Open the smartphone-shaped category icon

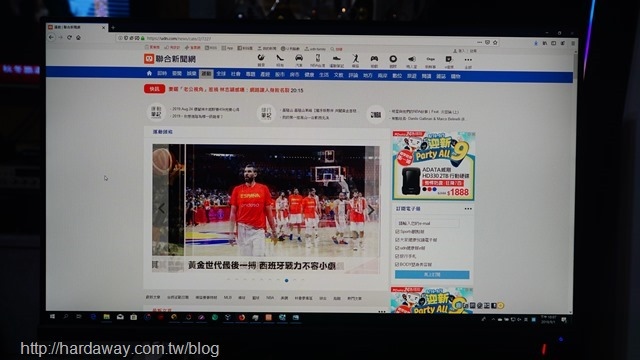318,58
